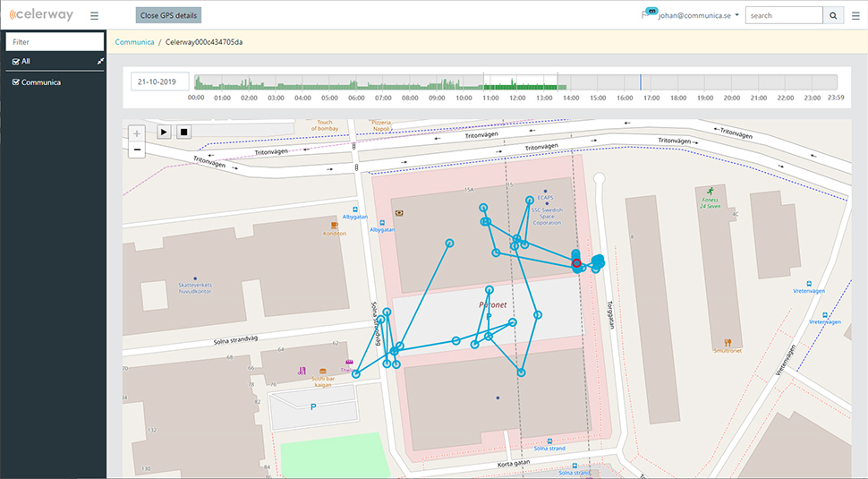
Task: Click the Celerway000c434705da breadcrumb text
Action: pyautogui.click(x=204, y=42)
